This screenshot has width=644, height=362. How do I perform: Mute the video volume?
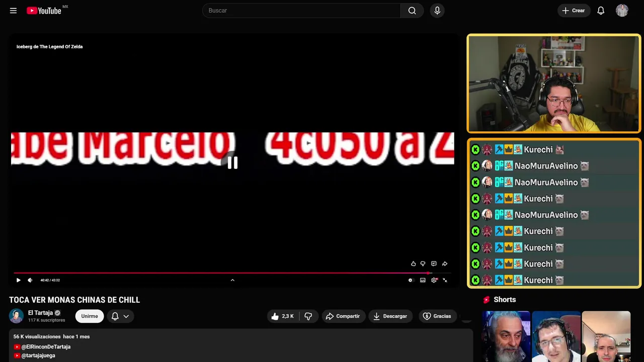[30, 280]
